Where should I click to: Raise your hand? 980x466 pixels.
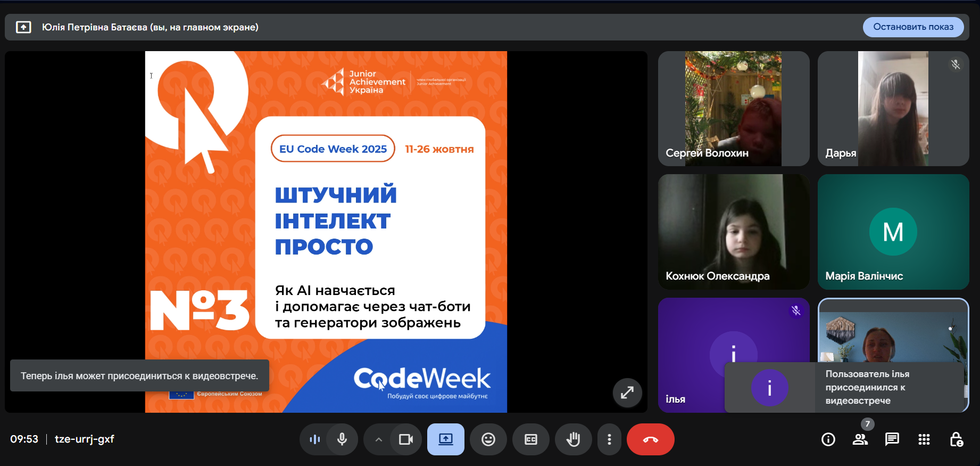[573, 439]
